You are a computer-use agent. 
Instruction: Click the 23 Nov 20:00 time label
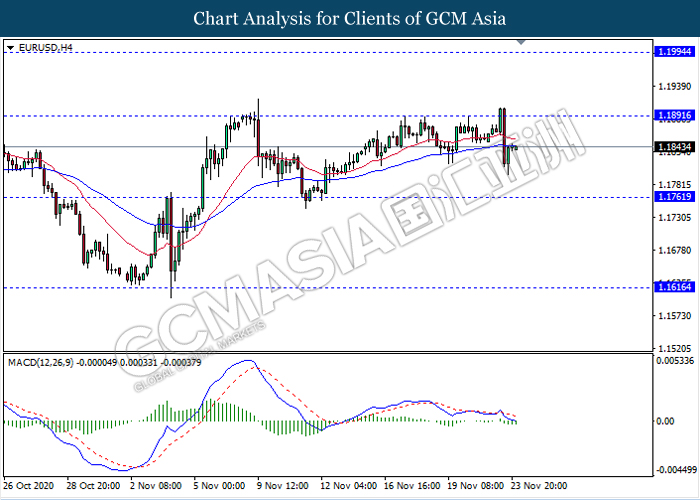coord(539,485)
